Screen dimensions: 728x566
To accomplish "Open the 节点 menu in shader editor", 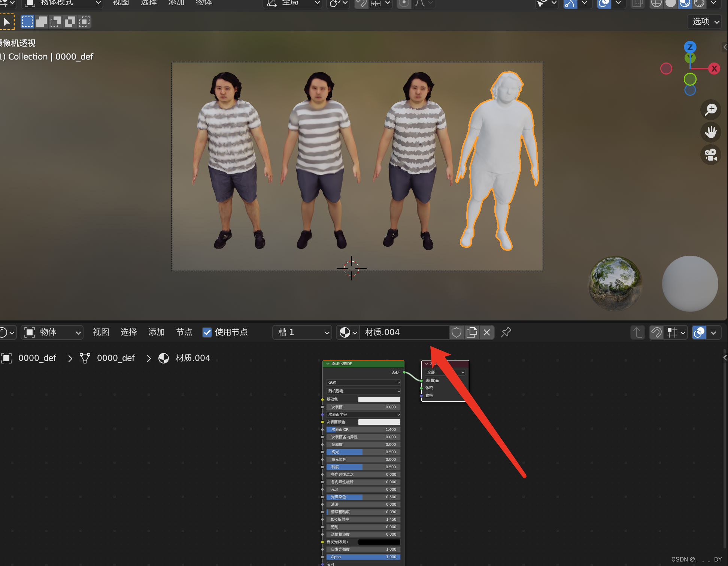I will pos(184,332).
